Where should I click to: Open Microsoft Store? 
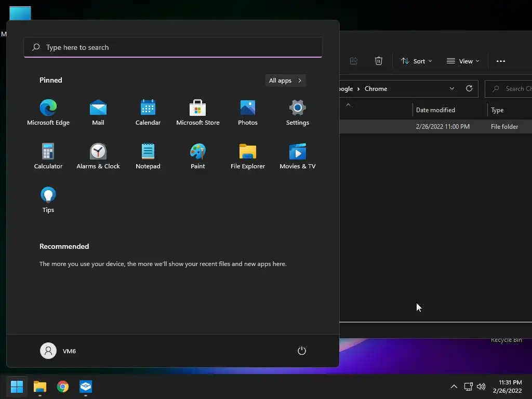[198, 113]
